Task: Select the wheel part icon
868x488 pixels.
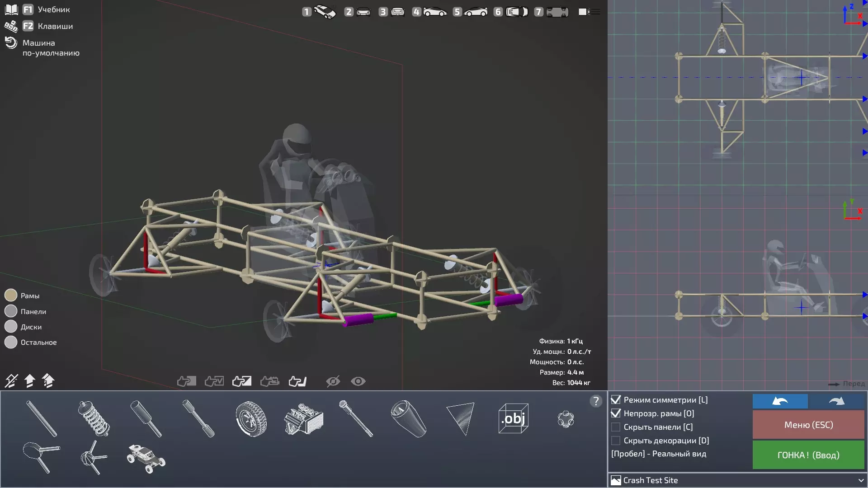Action: point(251,419)
